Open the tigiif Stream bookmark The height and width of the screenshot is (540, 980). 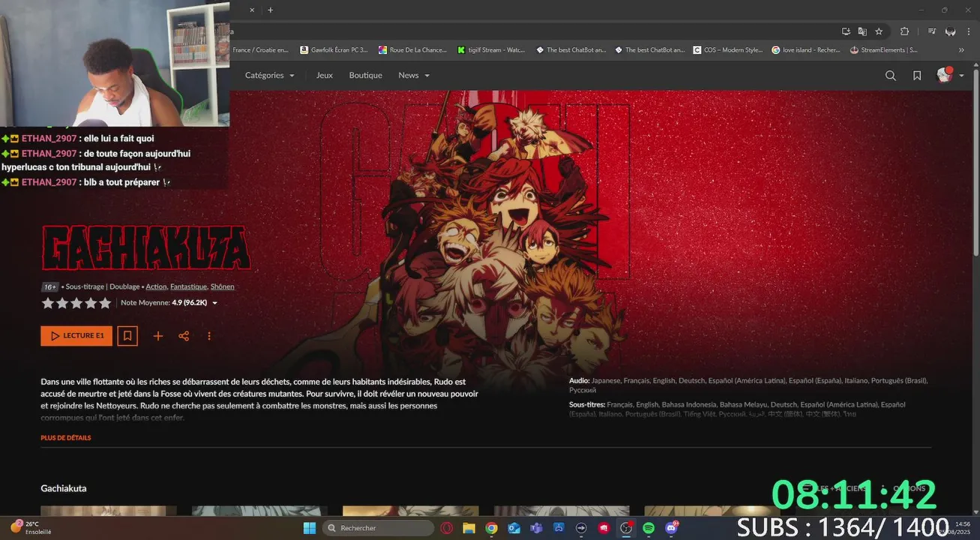click(491, 50)
